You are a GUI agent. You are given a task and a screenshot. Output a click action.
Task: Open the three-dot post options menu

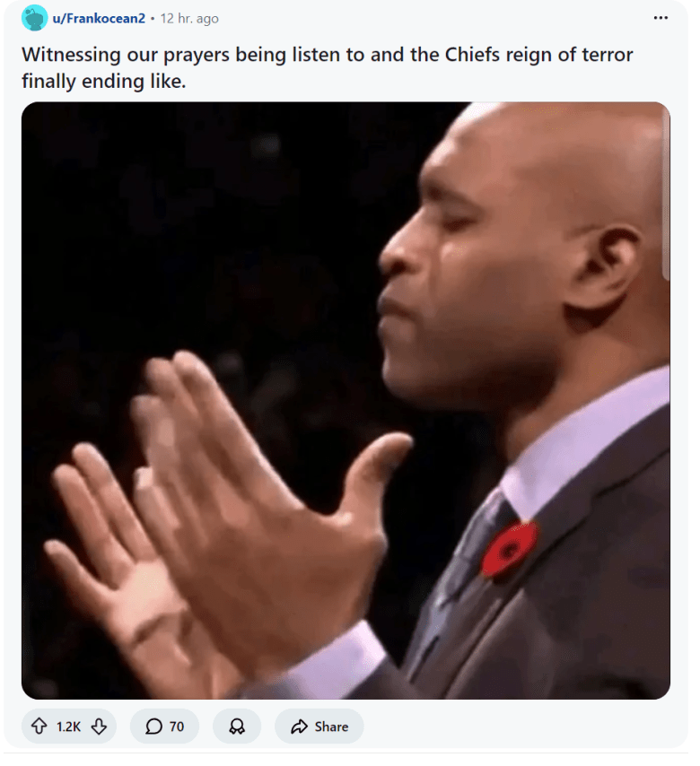pos(661,18)
